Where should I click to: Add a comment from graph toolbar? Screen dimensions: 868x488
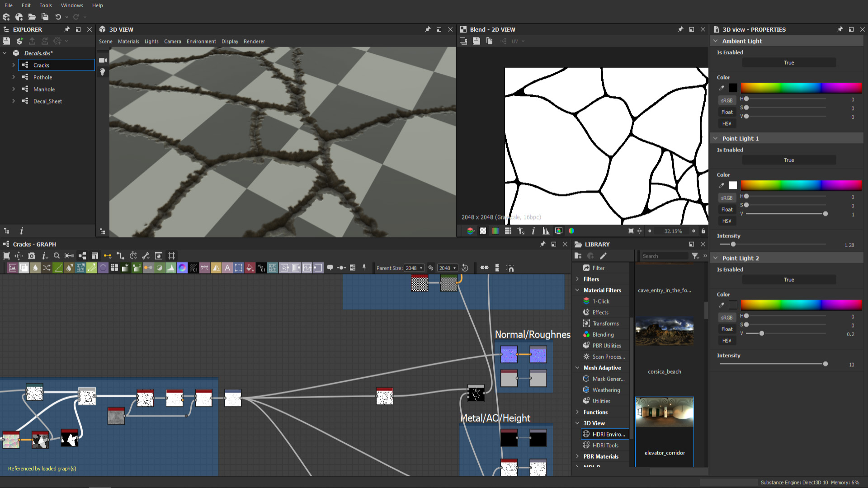click(330, 268)
